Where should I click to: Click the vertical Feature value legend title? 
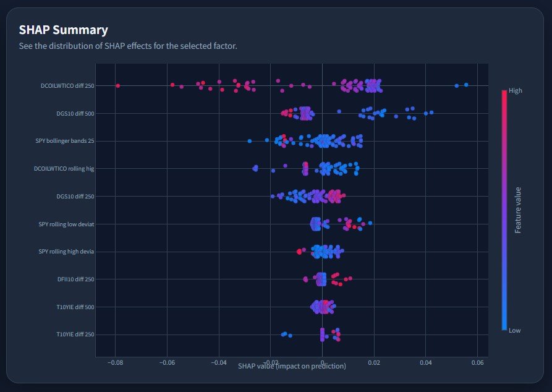point(518,210)
